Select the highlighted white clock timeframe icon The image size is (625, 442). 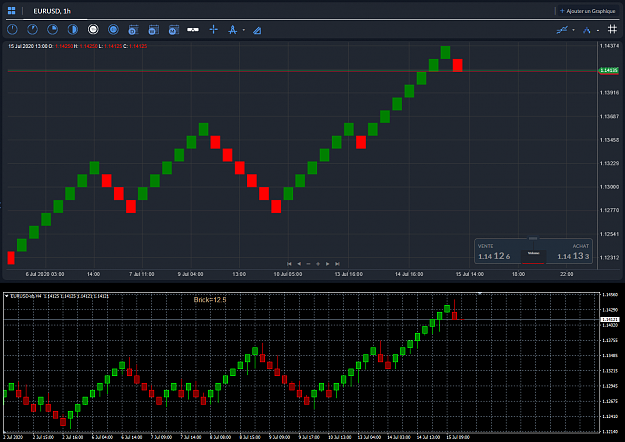93,29
